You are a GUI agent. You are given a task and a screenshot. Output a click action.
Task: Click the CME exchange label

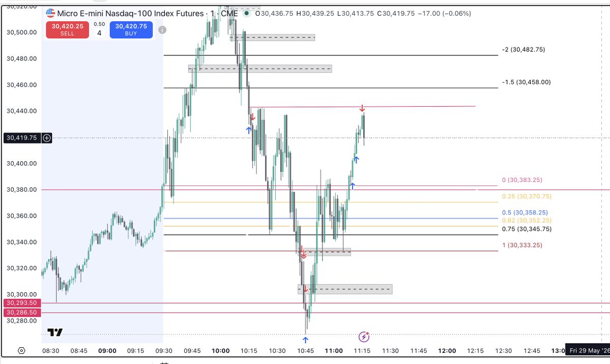229,13
